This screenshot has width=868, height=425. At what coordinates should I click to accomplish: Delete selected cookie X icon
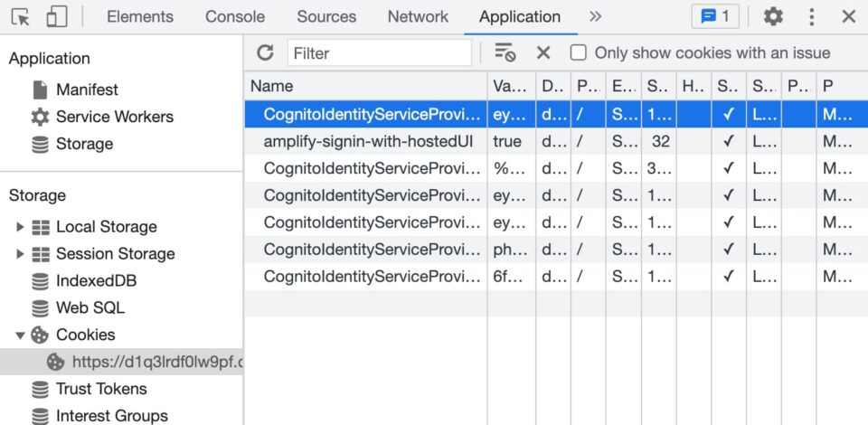[x=543, y=53]
